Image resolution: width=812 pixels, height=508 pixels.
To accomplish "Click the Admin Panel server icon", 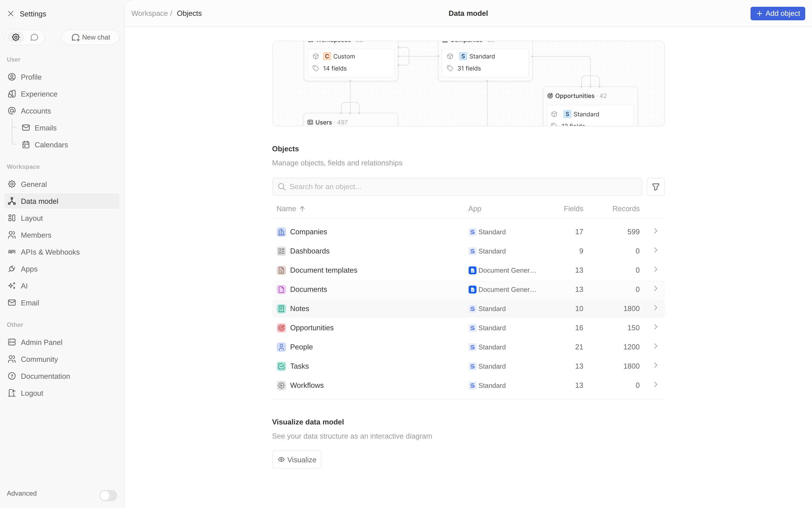I will 12,342.
